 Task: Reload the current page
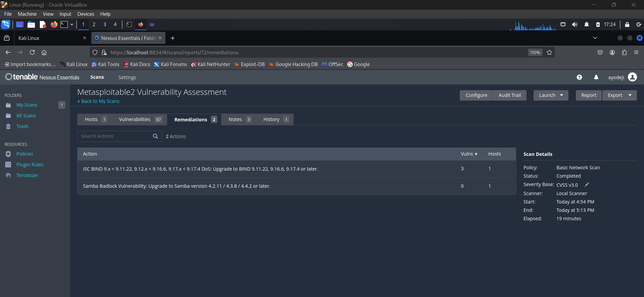[x=32, y=52]
